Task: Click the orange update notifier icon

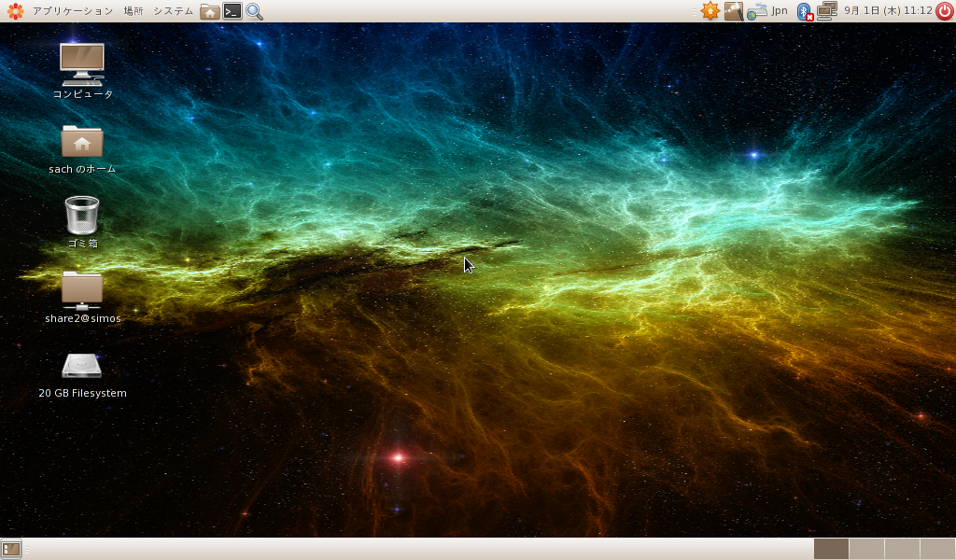Action: tap(710, 11)
